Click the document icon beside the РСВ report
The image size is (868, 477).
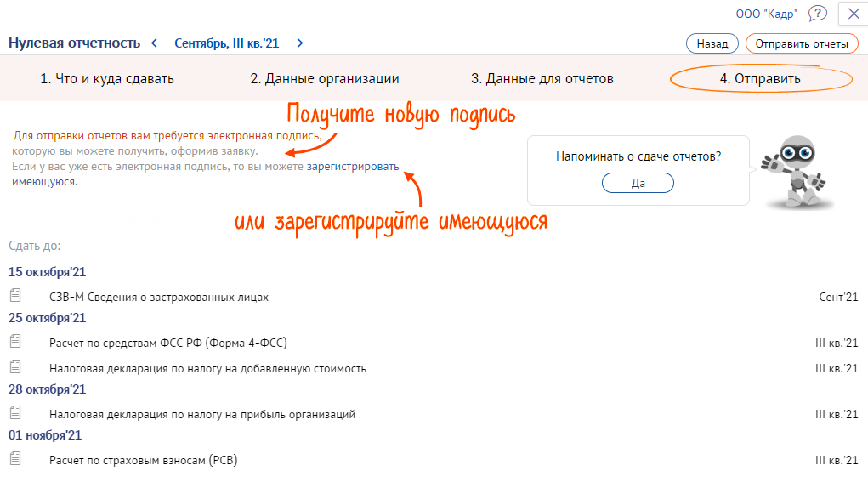[x=14, y=459]
